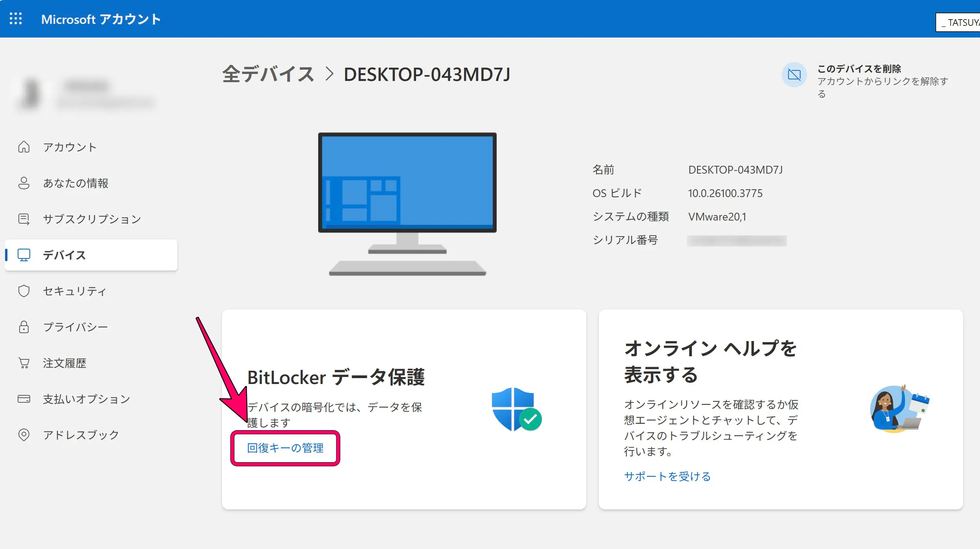Open 回復キーの管理 to manage recovery keys

coord(285,448)
